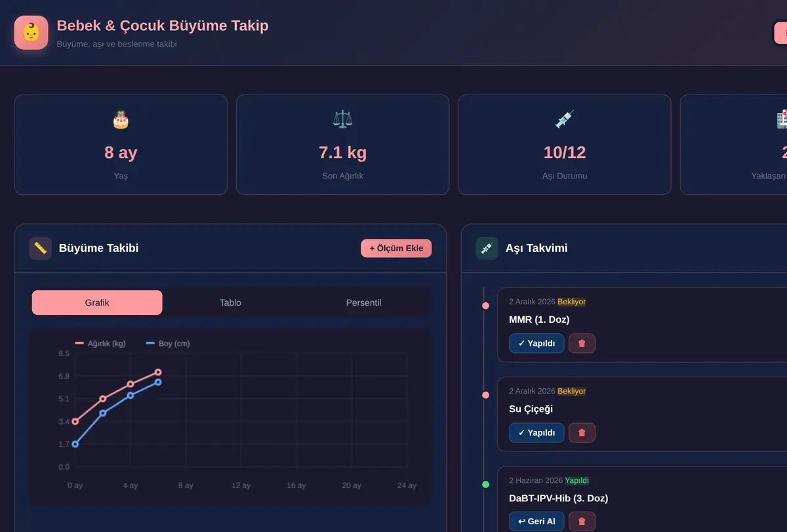Toggle the Boy (cm) chart legend series
The height and width of the screenshot is (532, 787).
tap(167, 343)
